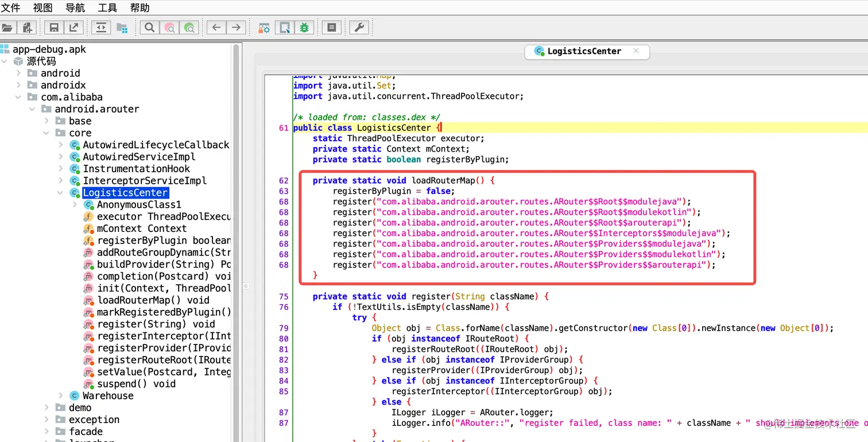Expand the base package node
Screen dimensions: 868x442
(46, 121)
